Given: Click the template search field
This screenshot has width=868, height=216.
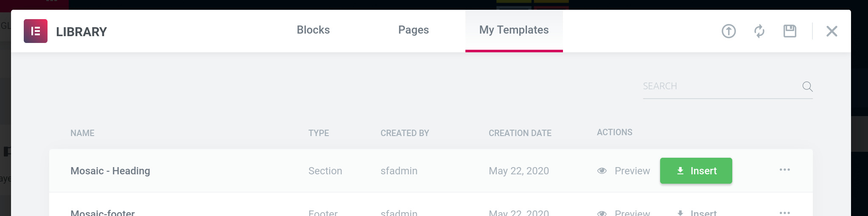Looking at the screenshot, I should (719, 86).
